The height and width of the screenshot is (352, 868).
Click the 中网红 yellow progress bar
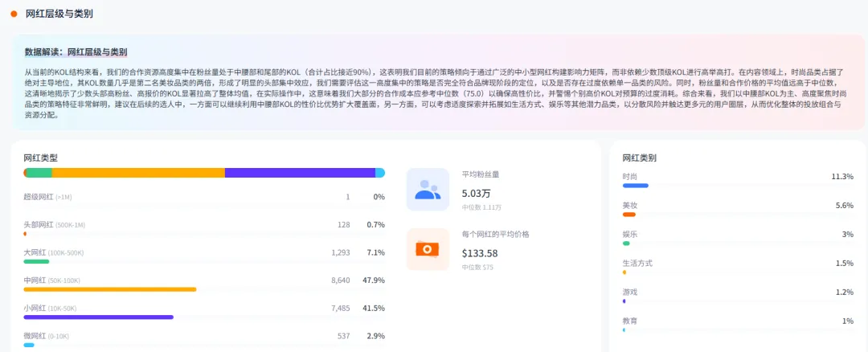point(110,289)
